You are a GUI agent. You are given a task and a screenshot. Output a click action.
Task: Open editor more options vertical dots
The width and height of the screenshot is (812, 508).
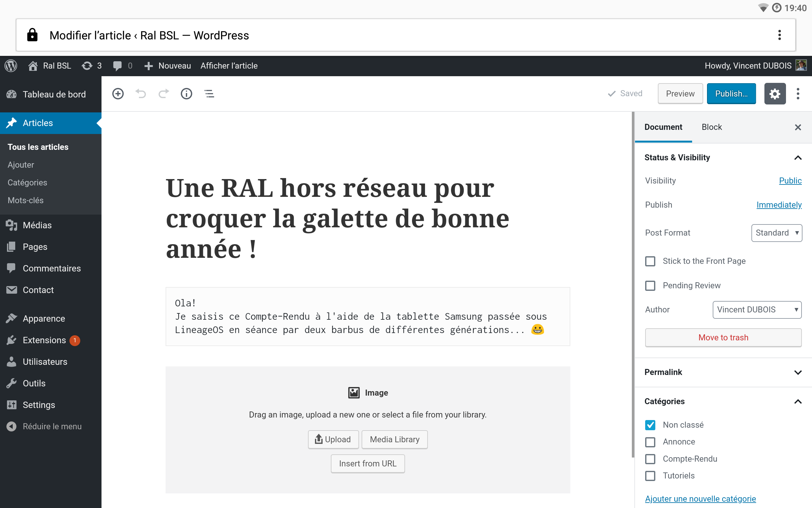[x=798, y=94]
